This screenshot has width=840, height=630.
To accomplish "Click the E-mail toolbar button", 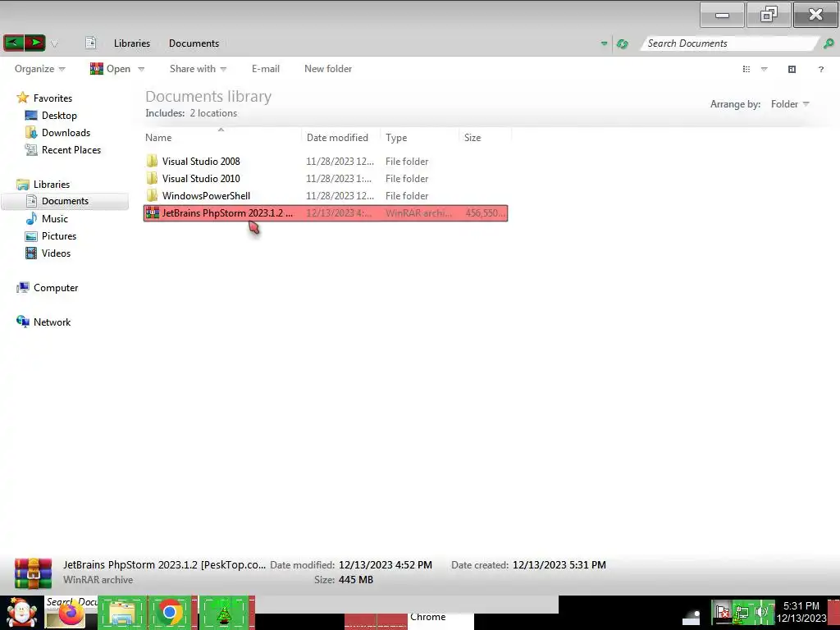I will click(266, 69).
